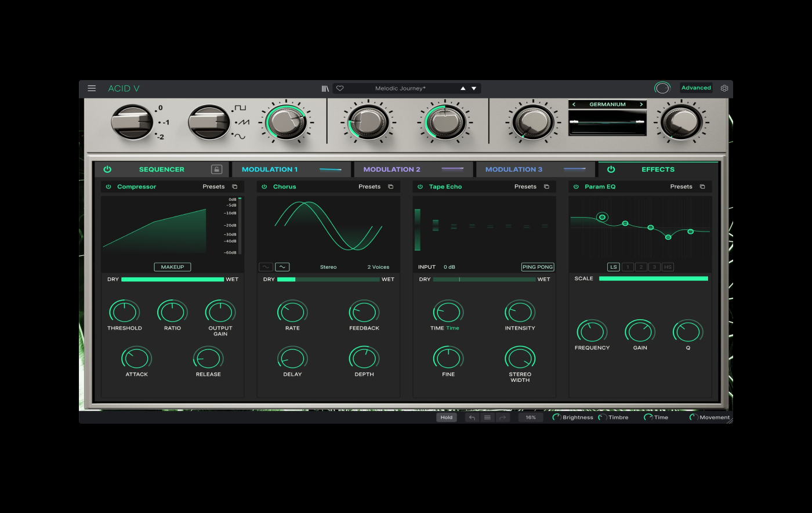Disable the Chorus power toggle

[x=264, y=187]
